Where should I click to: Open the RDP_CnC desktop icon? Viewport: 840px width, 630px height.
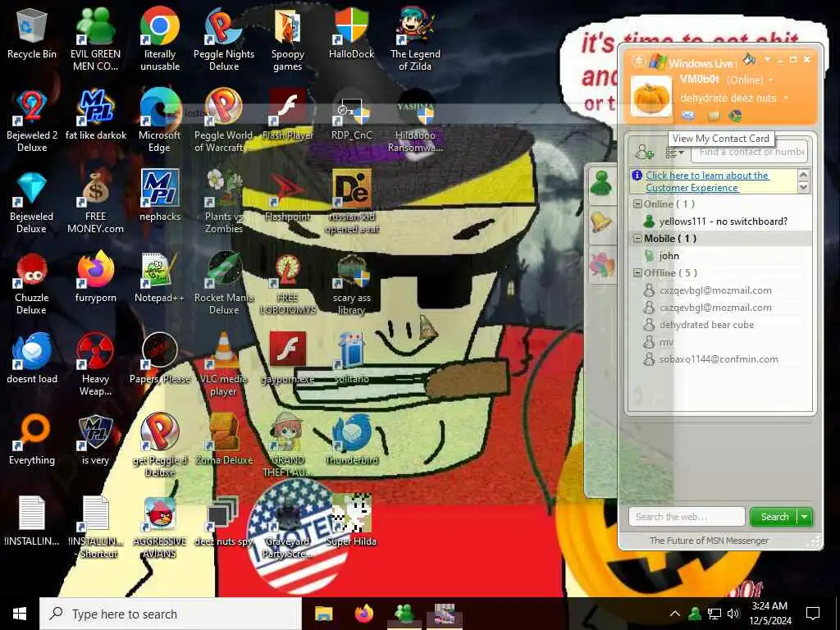351,115
